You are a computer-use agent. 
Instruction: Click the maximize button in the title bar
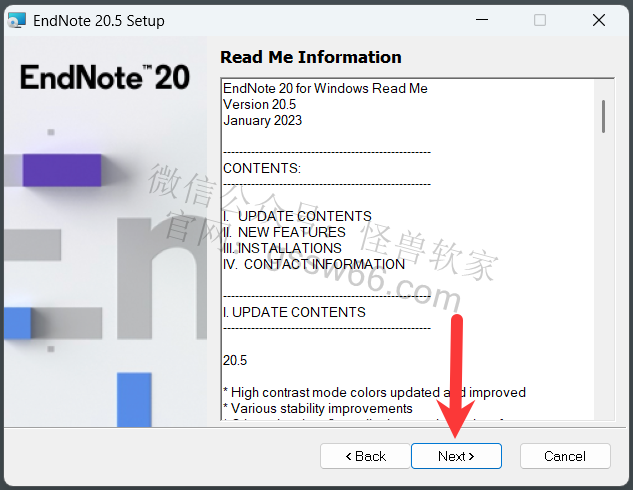[x=540, y=20]
